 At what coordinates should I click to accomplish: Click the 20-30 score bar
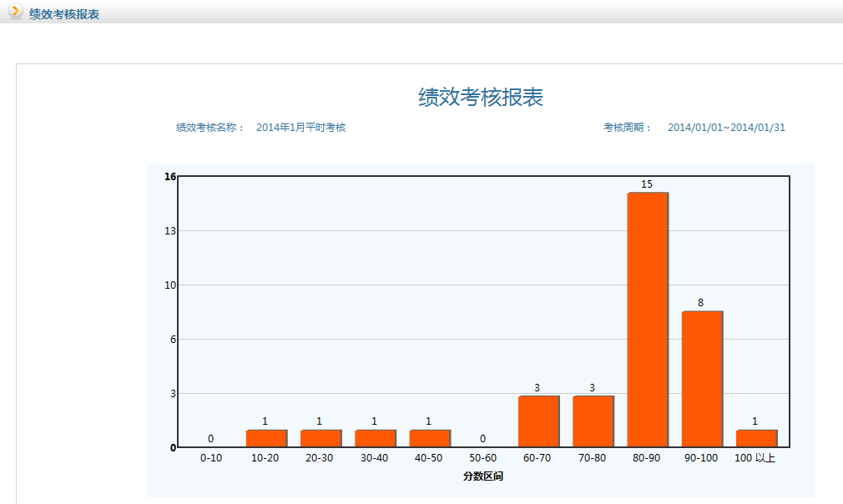point(321,436)
